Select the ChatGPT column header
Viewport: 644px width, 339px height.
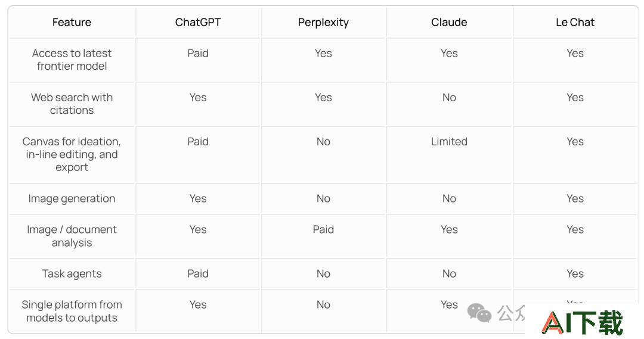pyautogui.click(x=198, y=22)
